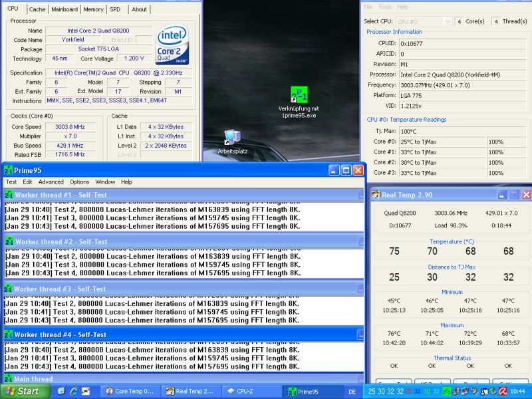
Task: Click the Worker thread #1 - Self-Test title bar
Action: (184, 195)
